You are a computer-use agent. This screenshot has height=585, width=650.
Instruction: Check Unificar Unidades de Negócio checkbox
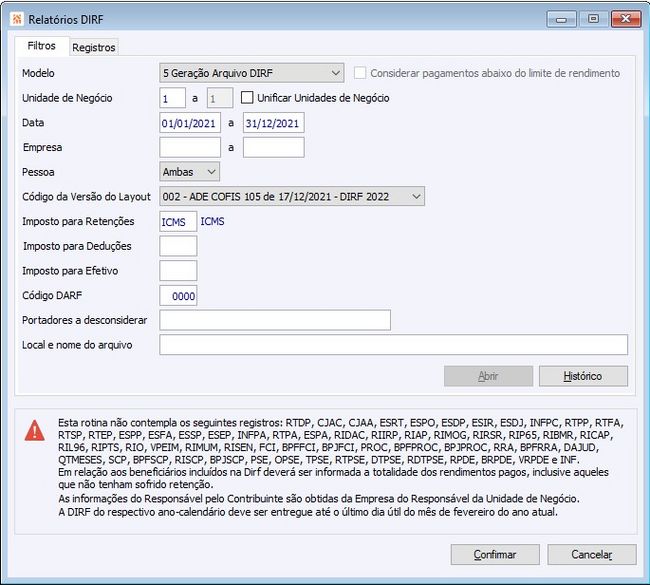tap(247, 98)
